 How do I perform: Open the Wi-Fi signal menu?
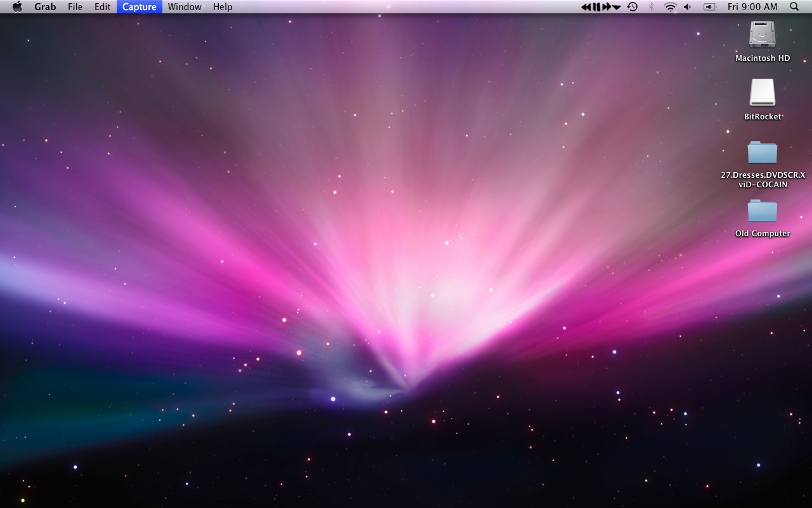[670, 7]
